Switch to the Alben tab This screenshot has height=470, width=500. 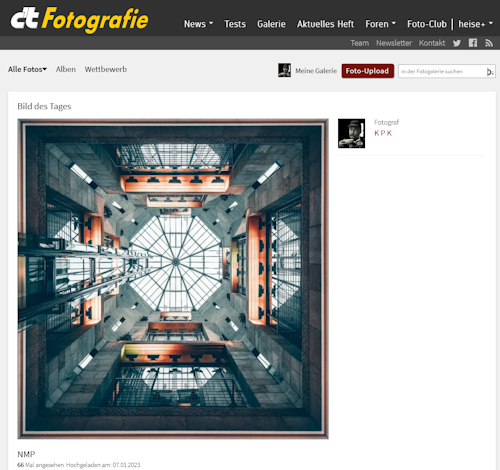pos(66,69)
